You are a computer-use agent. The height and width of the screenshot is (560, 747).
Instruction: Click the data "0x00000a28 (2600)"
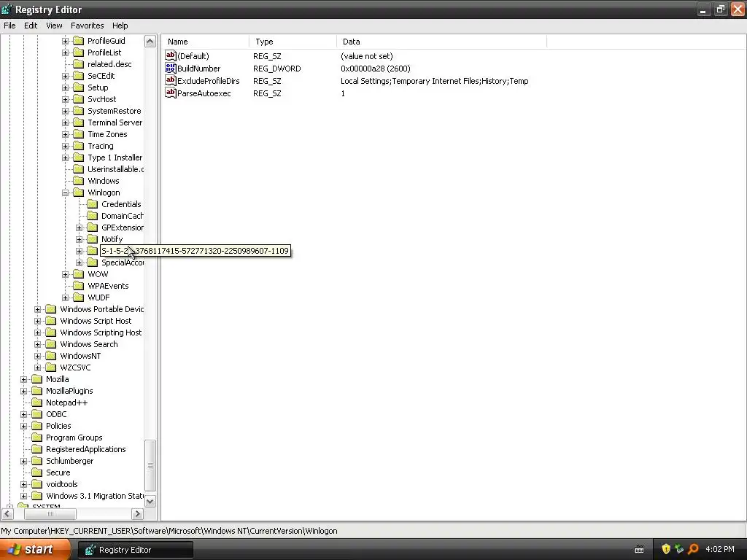click(376, 69)
